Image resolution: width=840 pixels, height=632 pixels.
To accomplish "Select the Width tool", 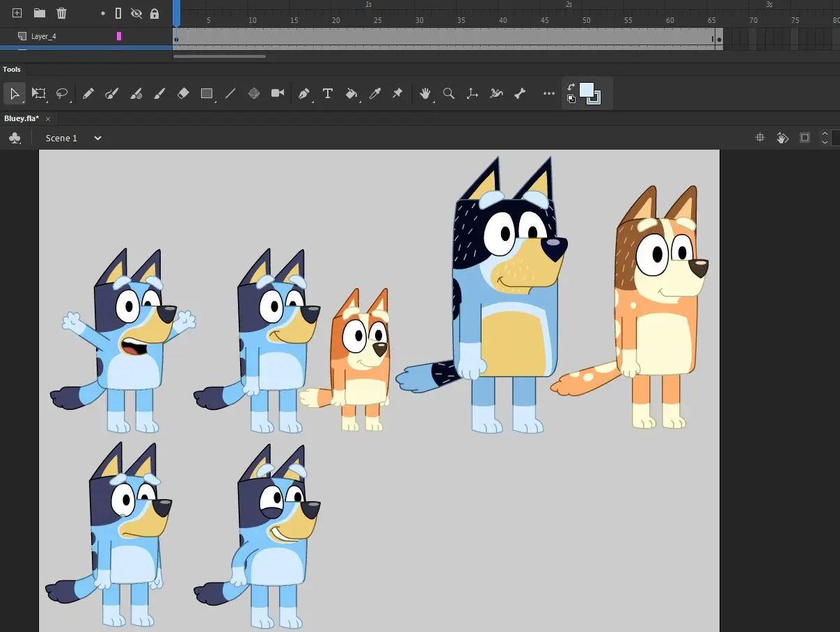I will pyautogui.click(x=496, y=93).
